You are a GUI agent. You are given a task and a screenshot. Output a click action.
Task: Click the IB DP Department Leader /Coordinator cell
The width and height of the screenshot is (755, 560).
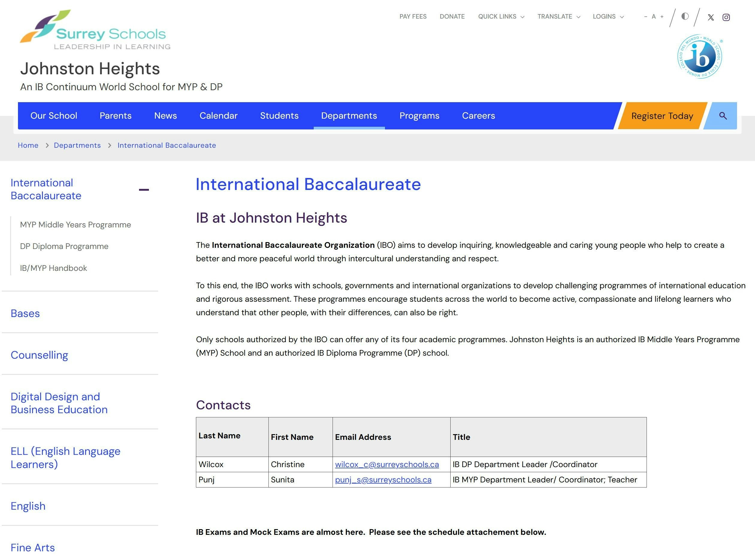point(548,464)
